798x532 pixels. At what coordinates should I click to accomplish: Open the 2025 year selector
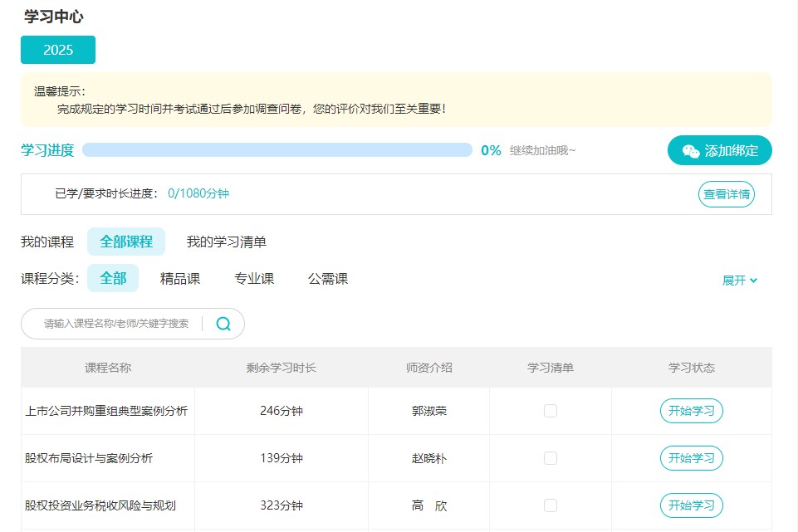[x=57, y=50]
